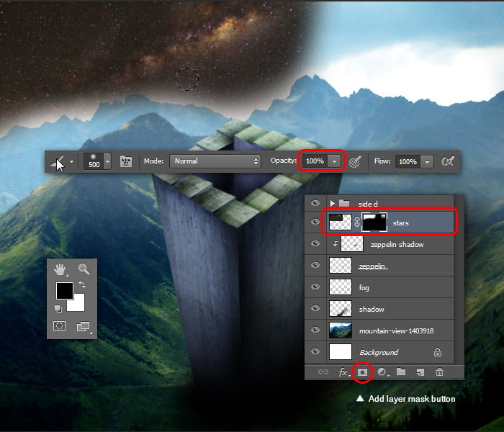Hide the mountain-view-1403918 layer
The width and height of the screenshot is (504, 432).
coord(315,330)
